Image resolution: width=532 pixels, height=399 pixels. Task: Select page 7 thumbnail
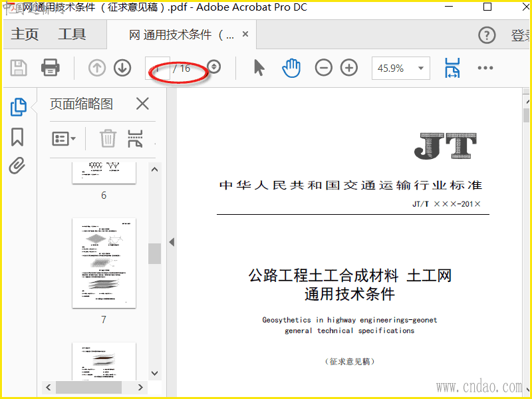pos(104,263)
